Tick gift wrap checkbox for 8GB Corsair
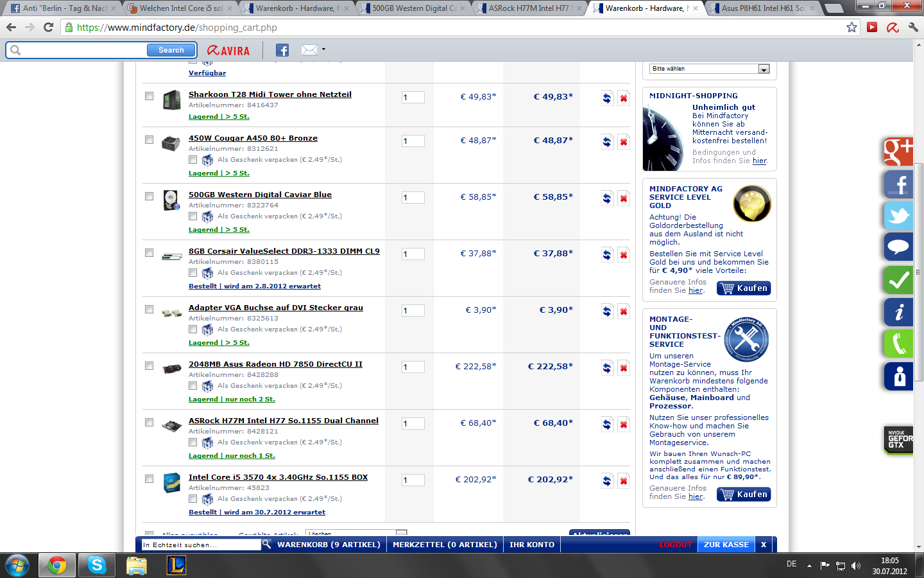Viewport: 924px width, 578px height. [193, 273]
